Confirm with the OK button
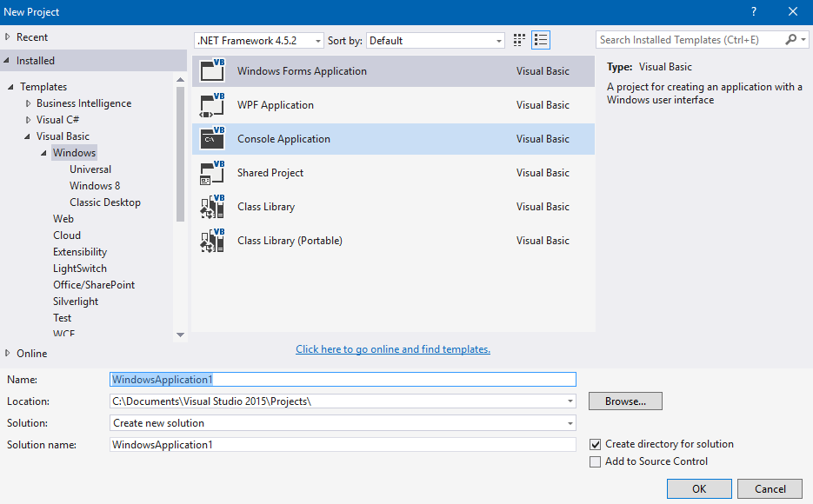This screenshot has height=504, width=813. point(699,489)
